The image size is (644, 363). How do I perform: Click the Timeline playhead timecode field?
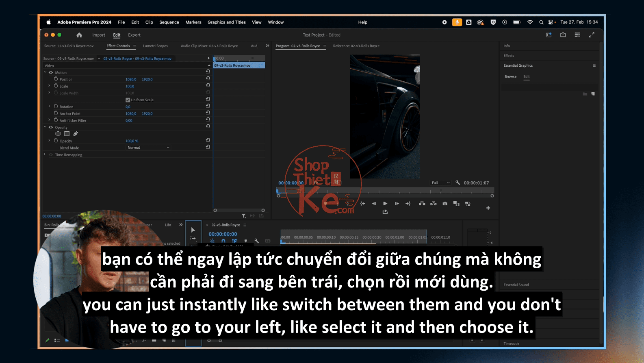coord(223,234)
